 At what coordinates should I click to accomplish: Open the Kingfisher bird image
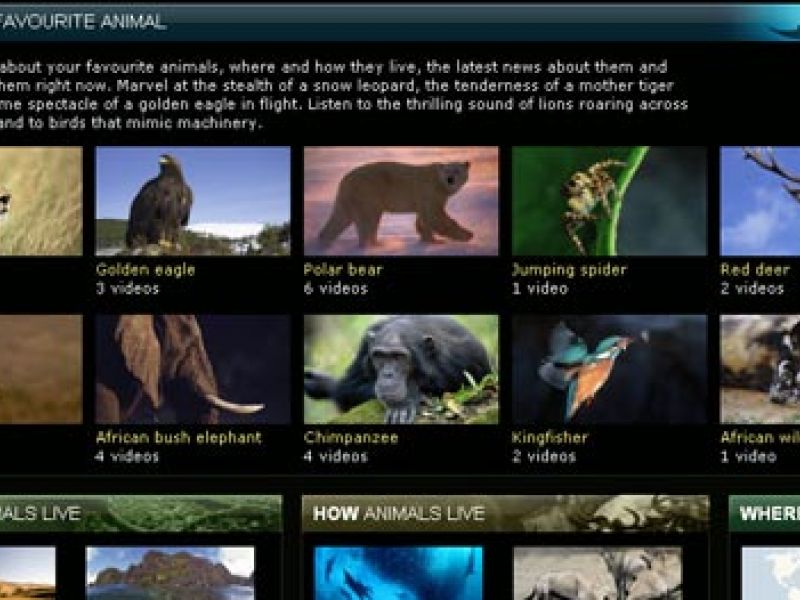[x=609, y=369]
